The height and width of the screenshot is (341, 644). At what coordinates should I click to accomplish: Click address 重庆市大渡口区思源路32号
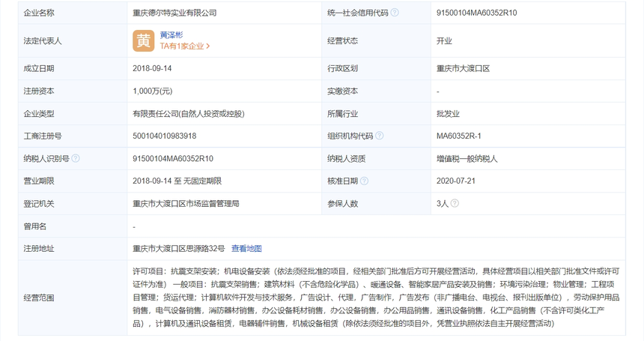point(179,249)
